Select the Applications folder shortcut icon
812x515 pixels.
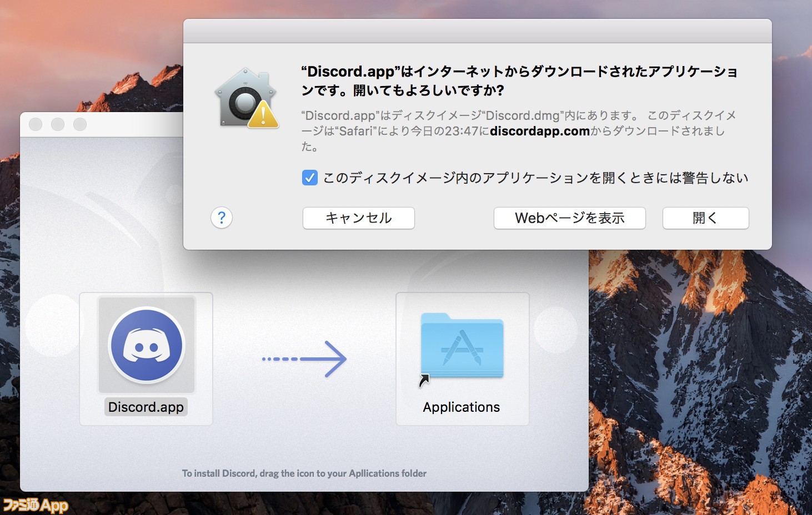[462, 347]
